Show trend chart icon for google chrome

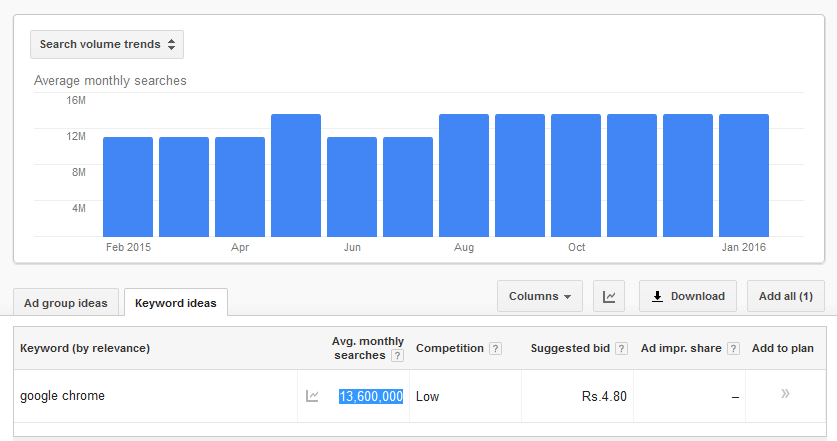tap(312, 396)
